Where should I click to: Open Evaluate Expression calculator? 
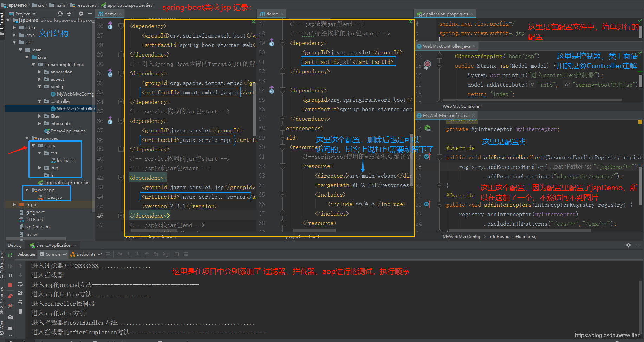click(177, 254)
